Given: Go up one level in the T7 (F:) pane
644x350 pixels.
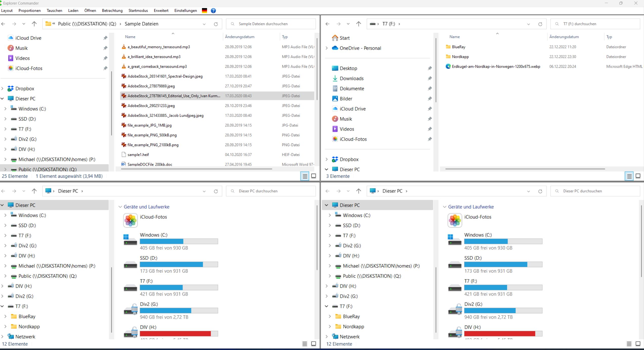Looking at the screenshot, I should tap(358, 24).
